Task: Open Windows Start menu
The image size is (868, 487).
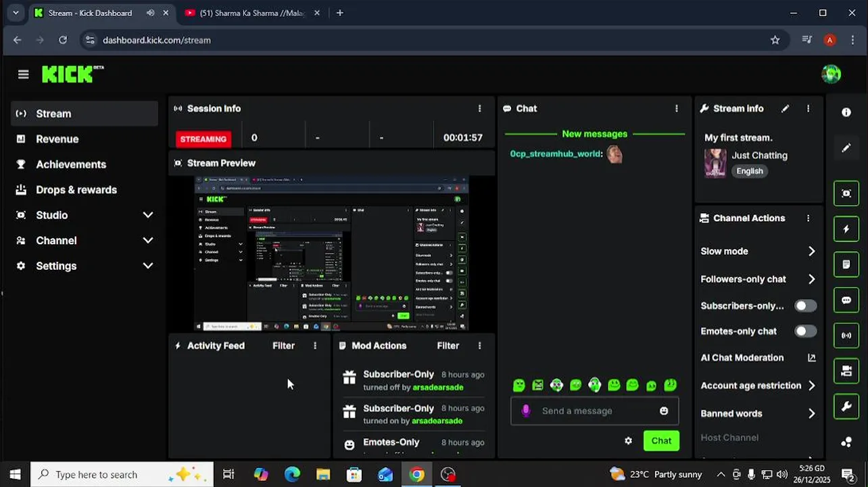Action: coord(15,474)
